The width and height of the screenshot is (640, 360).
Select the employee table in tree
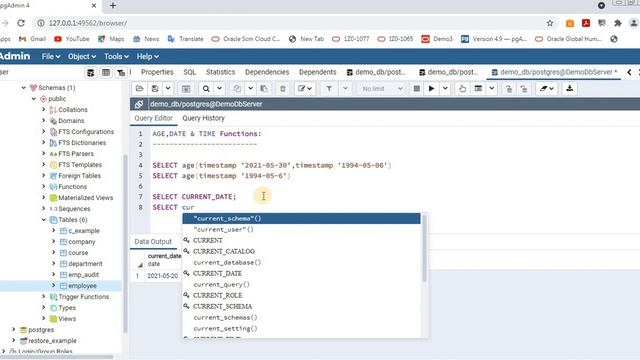click(82, 286)
